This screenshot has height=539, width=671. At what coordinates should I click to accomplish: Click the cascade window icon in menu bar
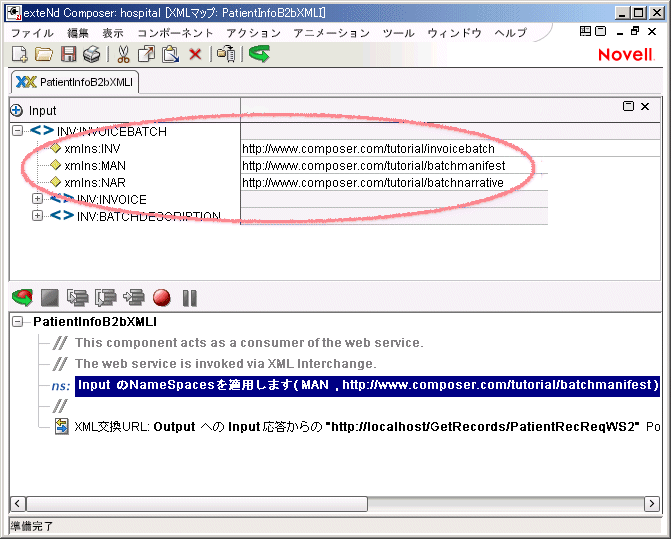[x=601, y=31]
